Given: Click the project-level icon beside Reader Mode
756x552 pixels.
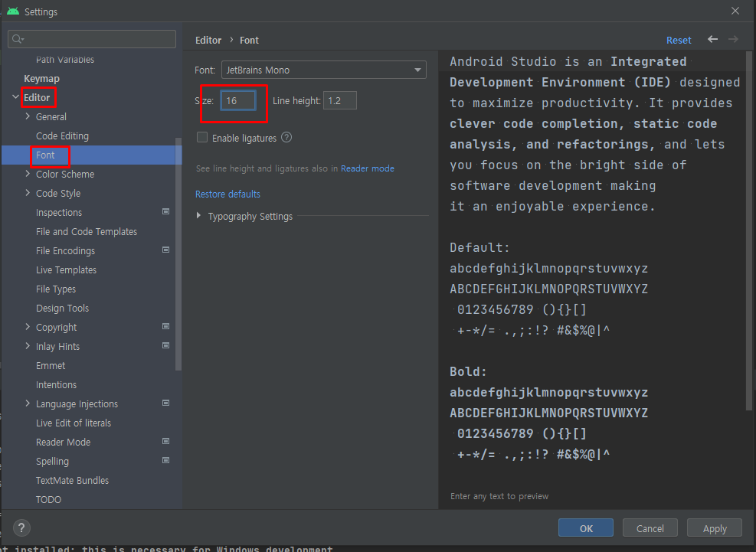Looking at the screenshot, I should click(x=166, y=441).
